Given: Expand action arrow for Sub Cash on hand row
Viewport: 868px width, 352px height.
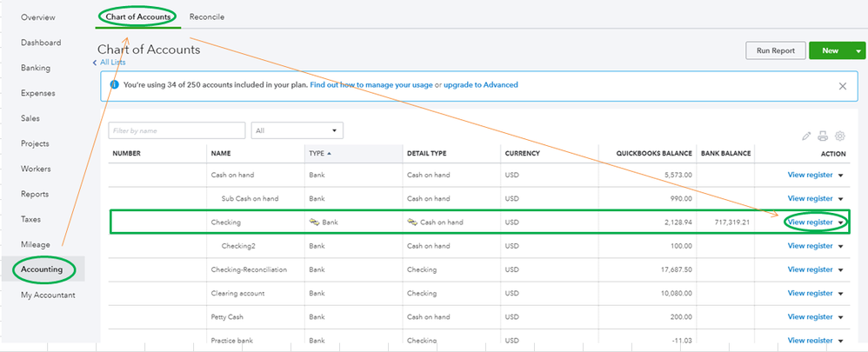Looking at the screenshot, I should (x=841, y=199).
